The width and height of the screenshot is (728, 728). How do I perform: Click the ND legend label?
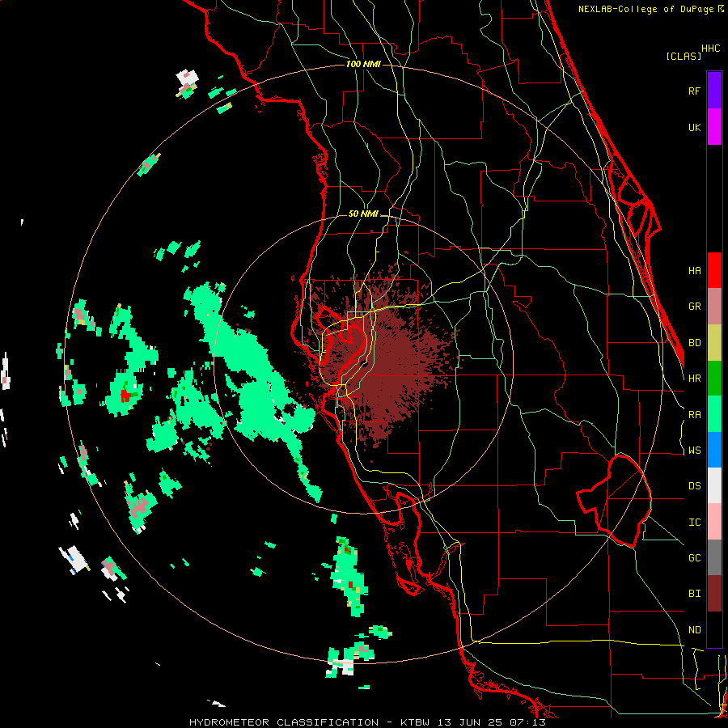pos(695,630)
